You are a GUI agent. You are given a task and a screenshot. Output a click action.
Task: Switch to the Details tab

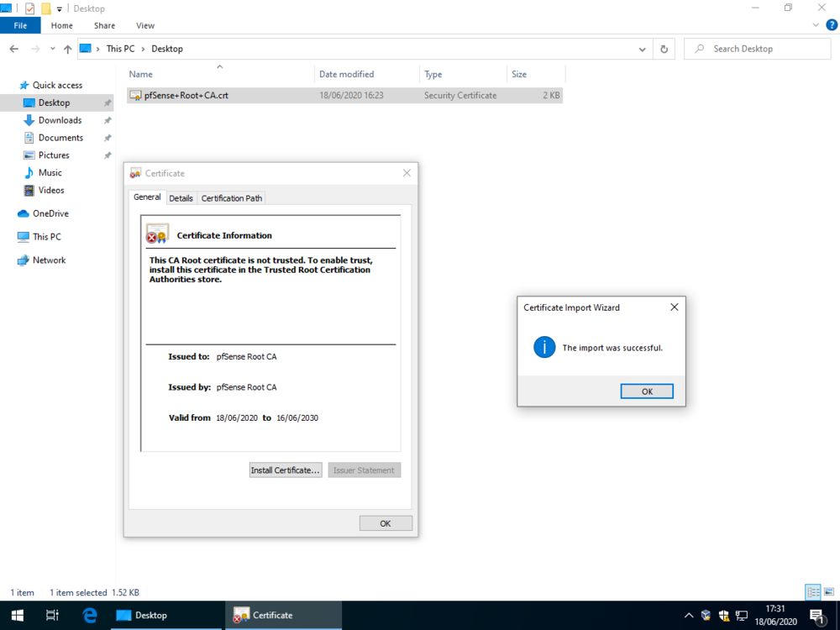click(181, 198)
